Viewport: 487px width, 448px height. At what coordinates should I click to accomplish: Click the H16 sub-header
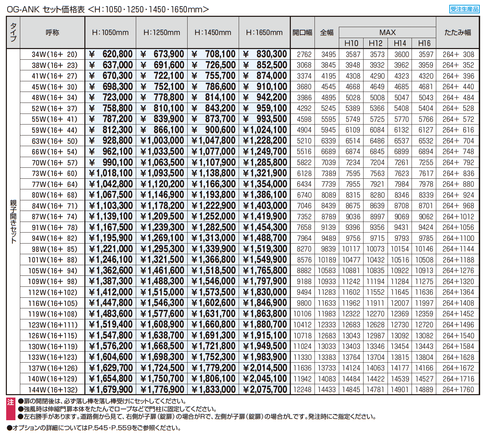424,43
